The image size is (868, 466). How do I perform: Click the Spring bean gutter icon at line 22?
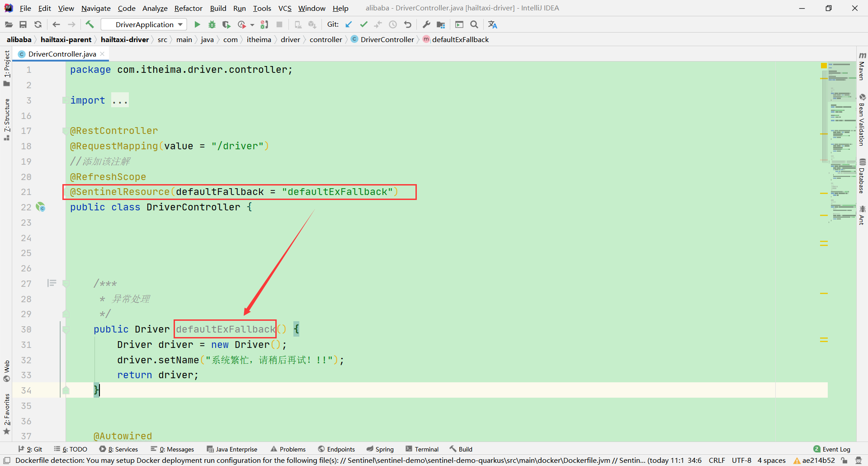click(41, 207)
